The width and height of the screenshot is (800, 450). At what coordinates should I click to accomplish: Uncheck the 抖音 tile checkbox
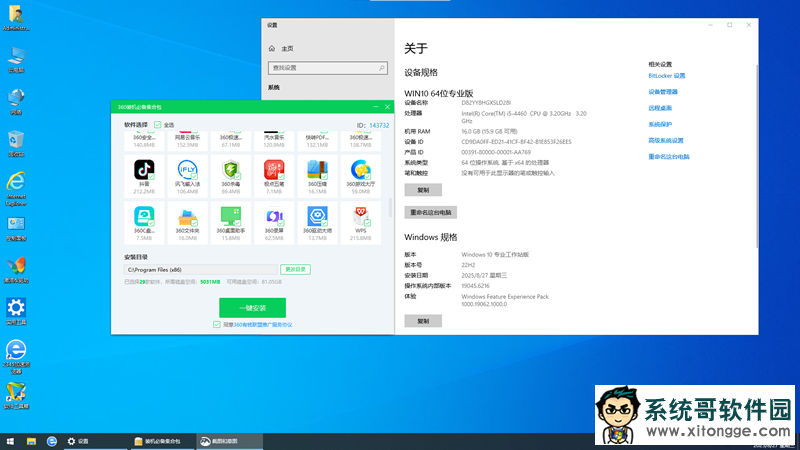coord(152,177)
